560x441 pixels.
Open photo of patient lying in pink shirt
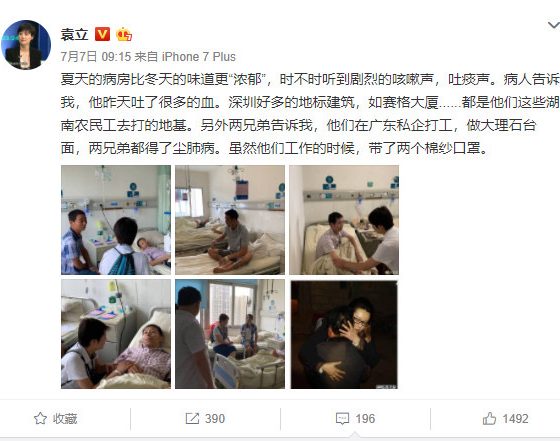116,334
